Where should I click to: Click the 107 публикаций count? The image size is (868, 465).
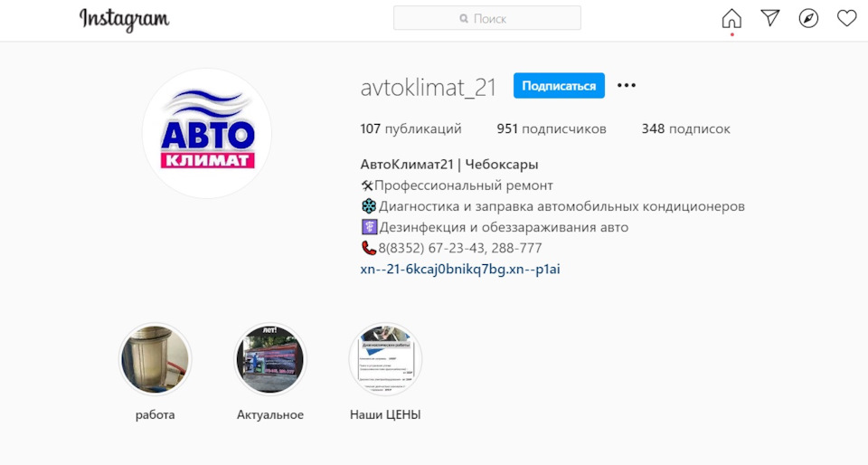pos(410,129)
